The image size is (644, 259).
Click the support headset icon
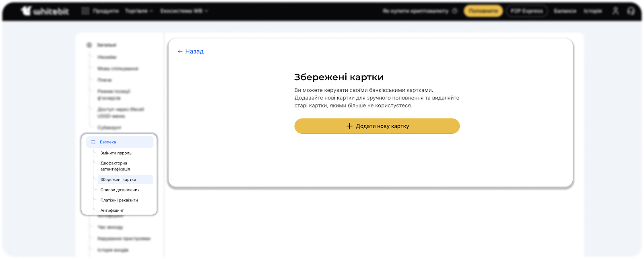coord(631,11)
